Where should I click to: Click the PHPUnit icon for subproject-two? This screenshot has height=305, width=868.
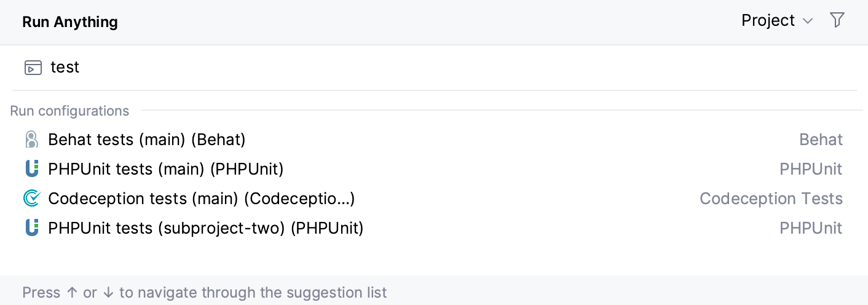[31, 228]
